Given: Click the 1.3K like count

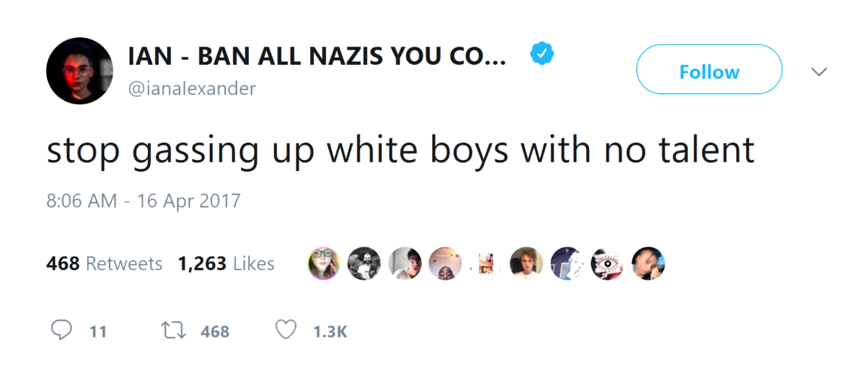Looking at the screenshot, I should coord(330,332).
